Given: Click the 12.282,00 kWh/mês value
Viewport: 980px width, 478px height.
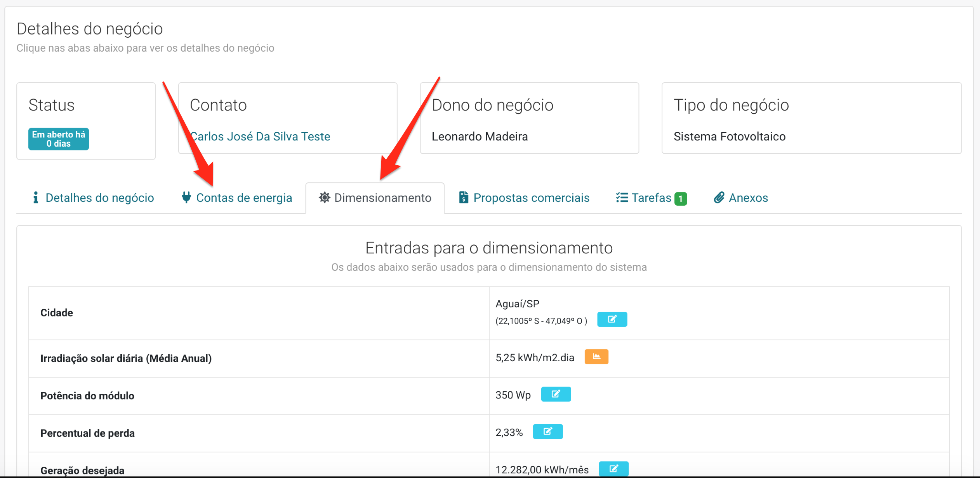Looking at the screenshot, I should tap(542, 470).
